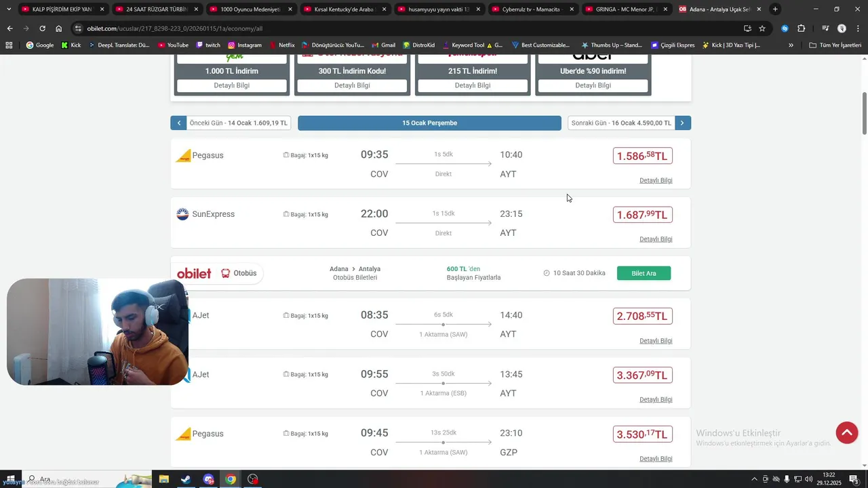The image size is (868, 488).
Task: Open the Tüm Yer İşaretleri folder
Action: tap(835, 45)
